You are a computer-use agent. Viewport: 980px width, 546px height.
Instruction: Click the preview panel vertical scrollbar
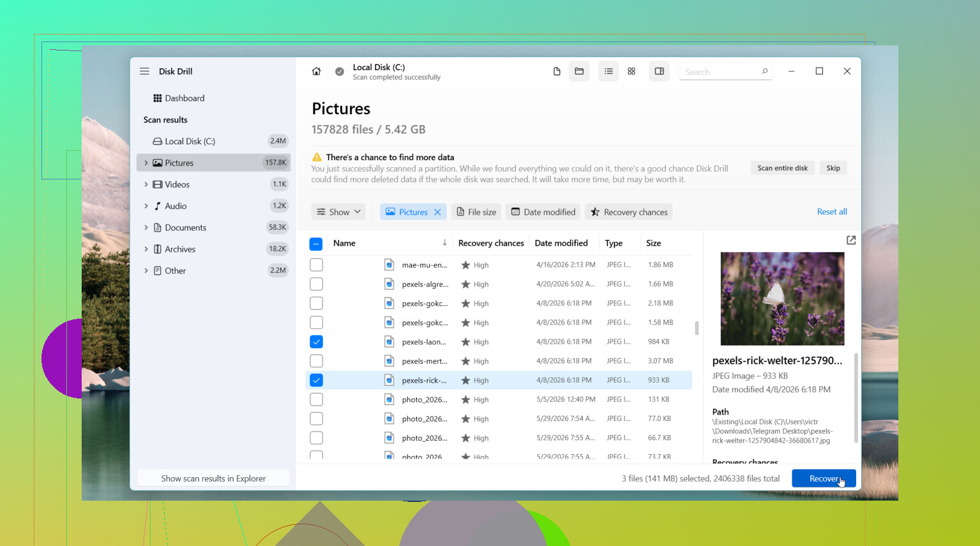coord(856,397)
